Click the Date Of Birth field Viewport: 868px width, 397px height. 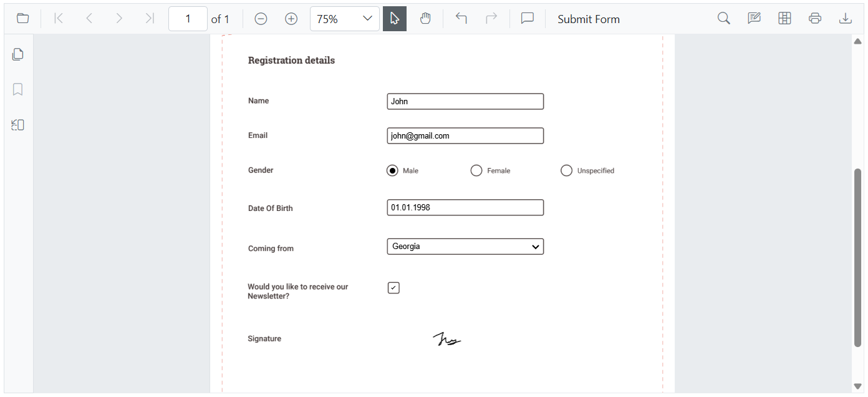465,207
